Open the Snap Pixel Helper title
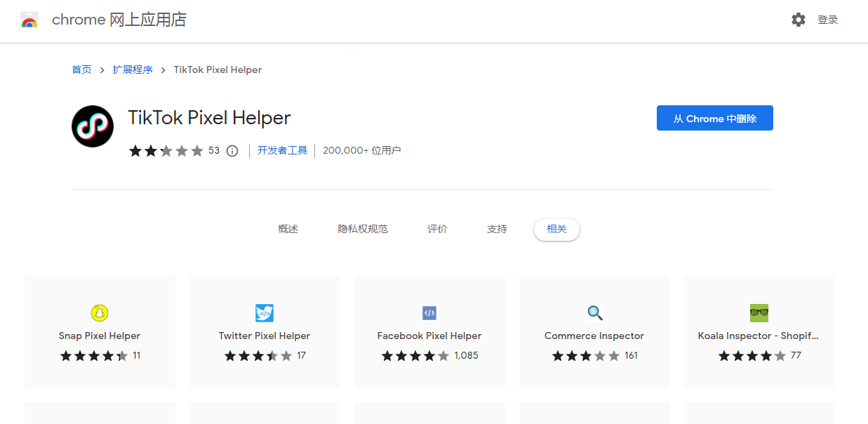Screen dimensions: 868x424 [x=100, y=336]
